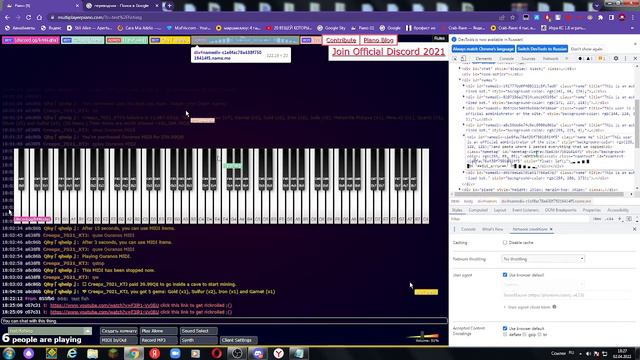Click the new style rule plus icon
640x360 pixels.
point(619,219)
